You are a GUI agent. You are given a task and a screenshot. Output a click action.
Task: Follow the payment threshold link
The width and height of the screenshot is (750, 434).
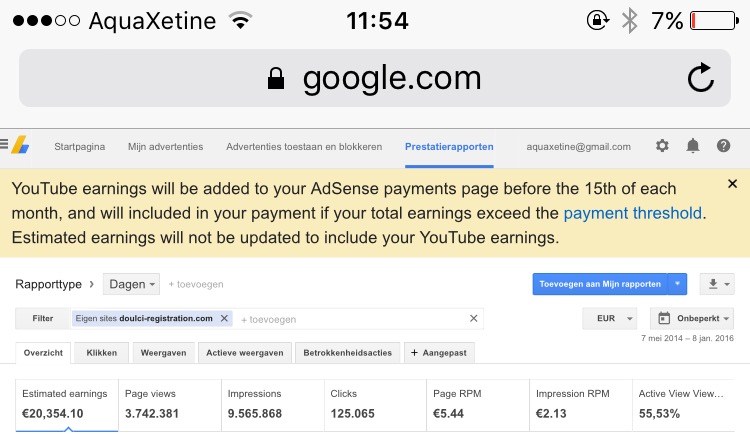click(632, 213)
